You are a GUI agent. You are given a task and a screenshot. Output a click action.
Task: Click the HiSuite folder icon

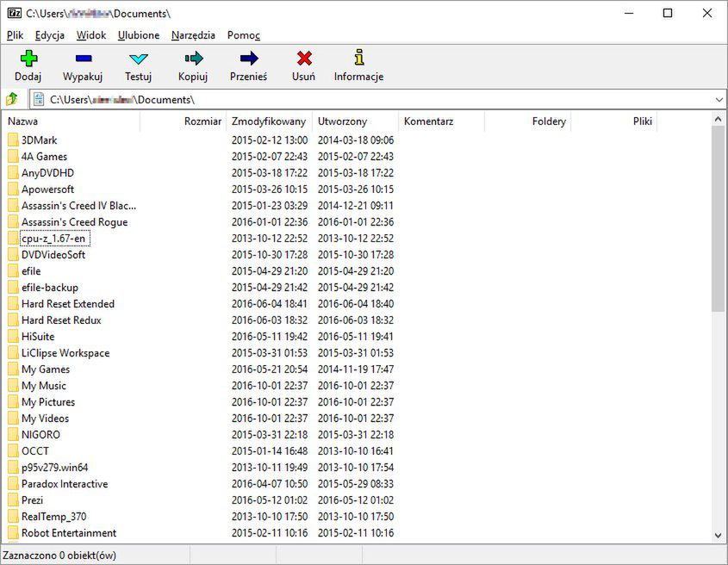[x=13, y=337]
